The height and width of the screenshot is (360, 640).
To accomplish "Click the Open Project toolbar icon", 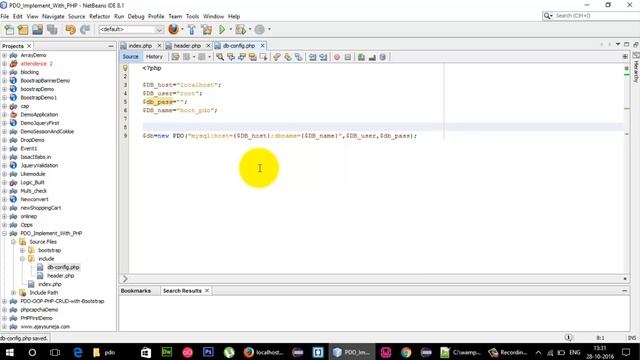I will pyautogui.click(x=38, y=29).
